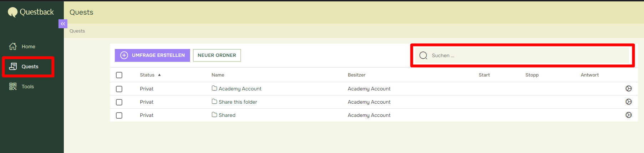Click the Home house icon

[x=13, y=46]
